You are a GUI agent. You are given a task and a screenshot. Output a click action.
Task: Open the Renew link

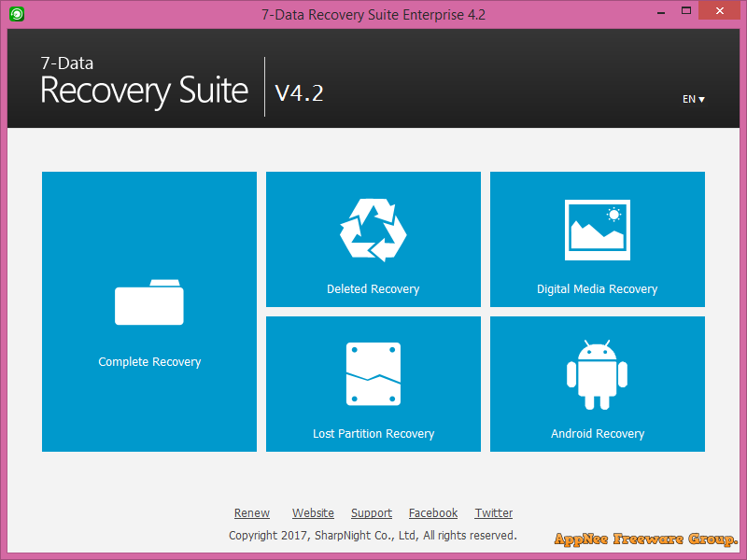coord(252,512)
